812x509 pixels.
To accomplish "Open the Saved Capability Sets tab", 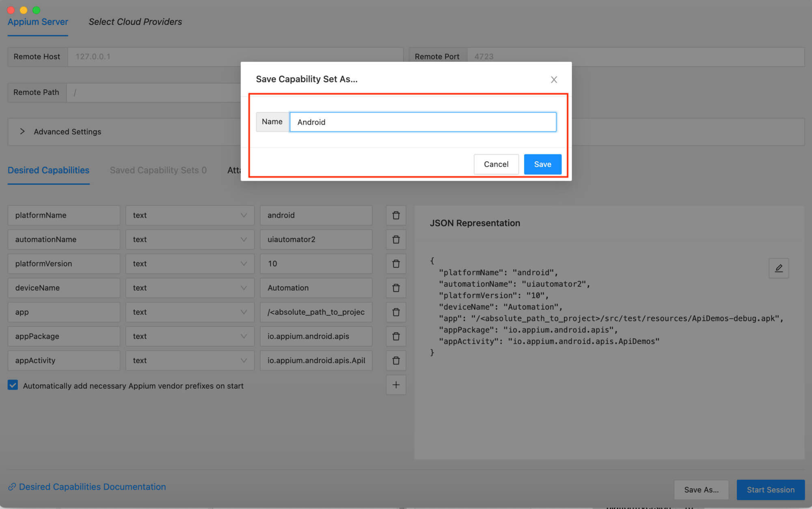I will 158,170.
